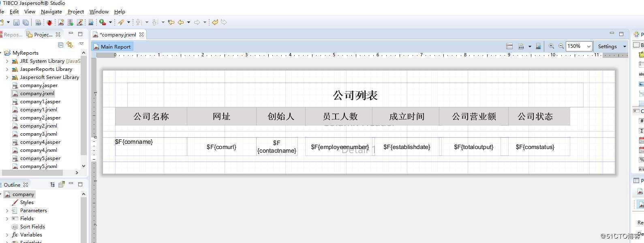Open the zoom level 150% combo box
The image size is (644, 243).
point(579,46)
